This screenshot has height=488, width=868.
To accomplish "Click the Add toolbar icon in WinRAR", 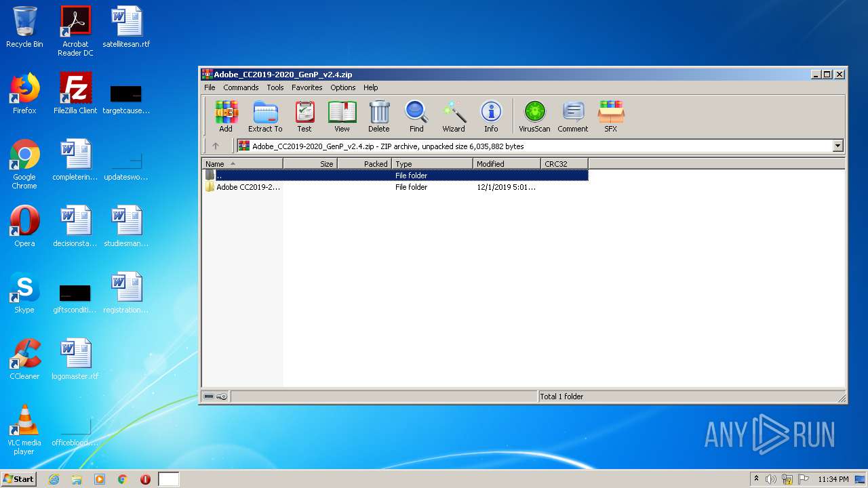I will [226, 117].
